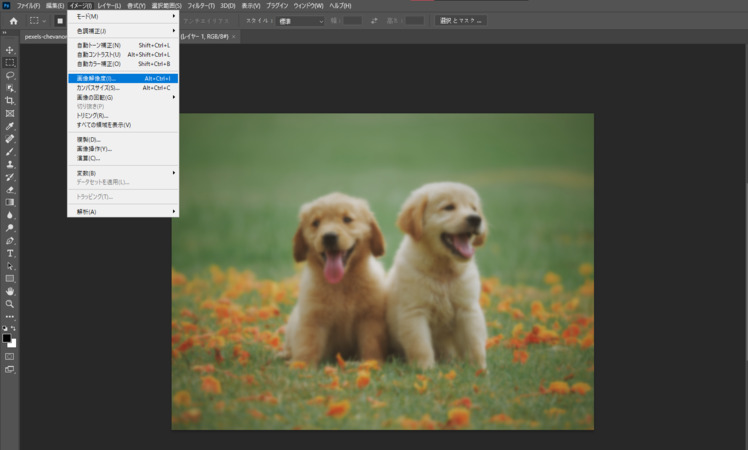Select the Horizontal Type tool
This screenshot has height=450, width=748.
[10, 253]
